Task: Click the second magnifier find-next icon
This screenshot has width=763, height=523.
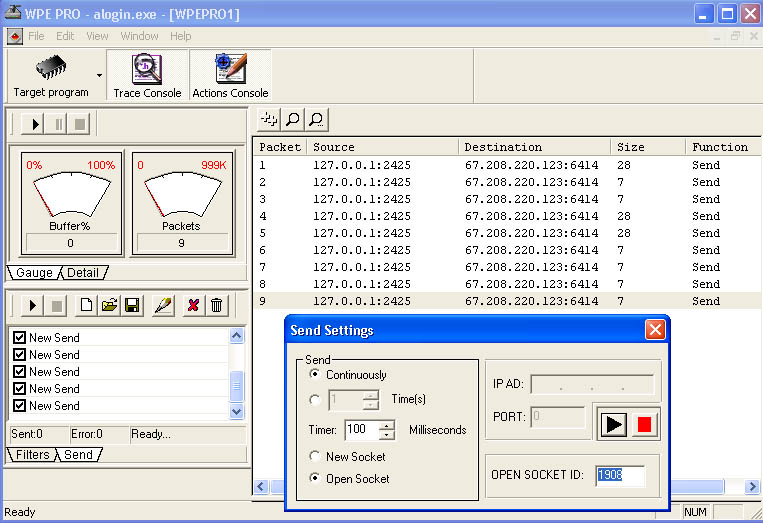Action: [x=316, y=119]
